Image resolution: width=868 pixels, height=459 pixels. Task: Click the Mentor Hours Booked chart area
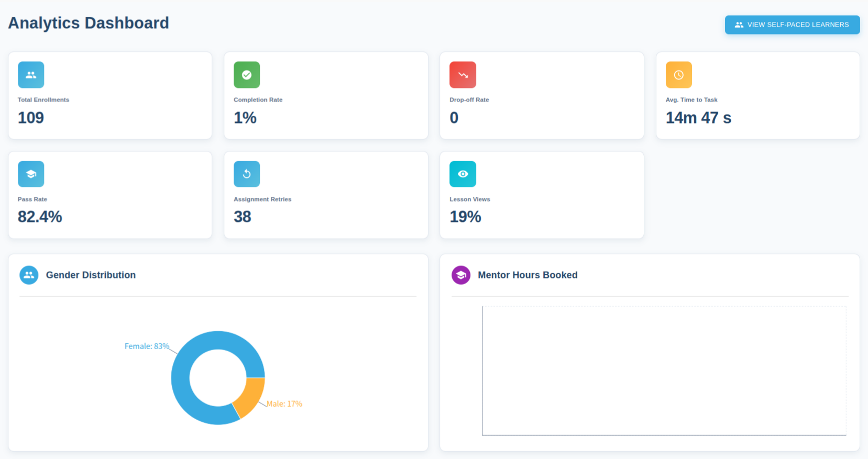coord(664,371)
